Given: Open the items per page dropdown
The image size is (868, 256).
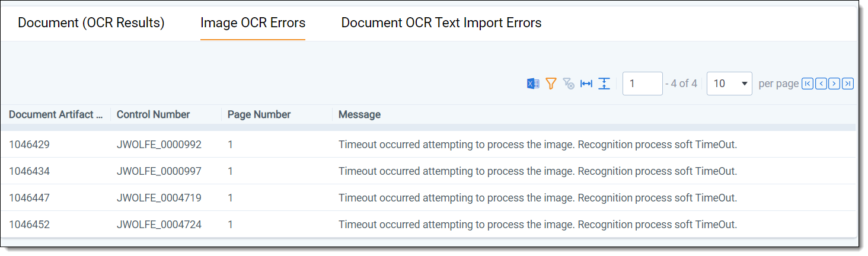Looking at the screenshot, I should coord(729,84).
